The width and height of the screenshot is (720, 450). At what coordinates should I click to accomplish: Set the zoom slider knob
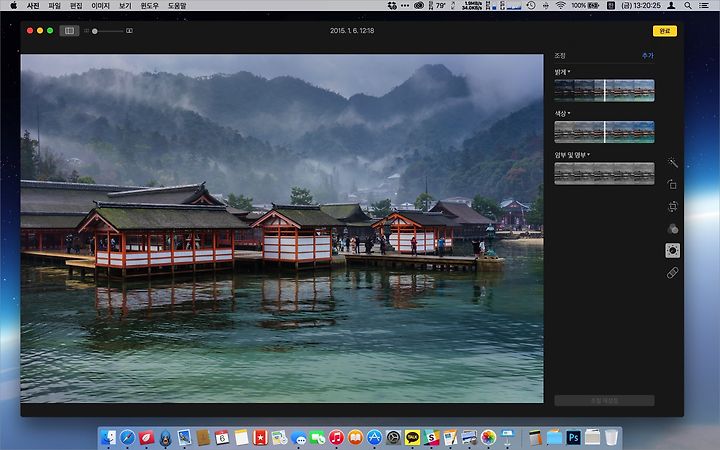(95, 31)
